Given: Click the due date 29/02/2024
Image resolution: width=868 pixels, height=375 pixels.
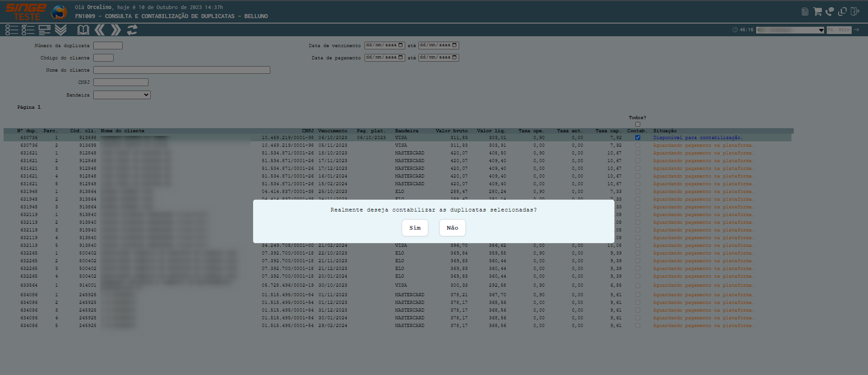Looking at the screenshot, I should tap(333, 326).
